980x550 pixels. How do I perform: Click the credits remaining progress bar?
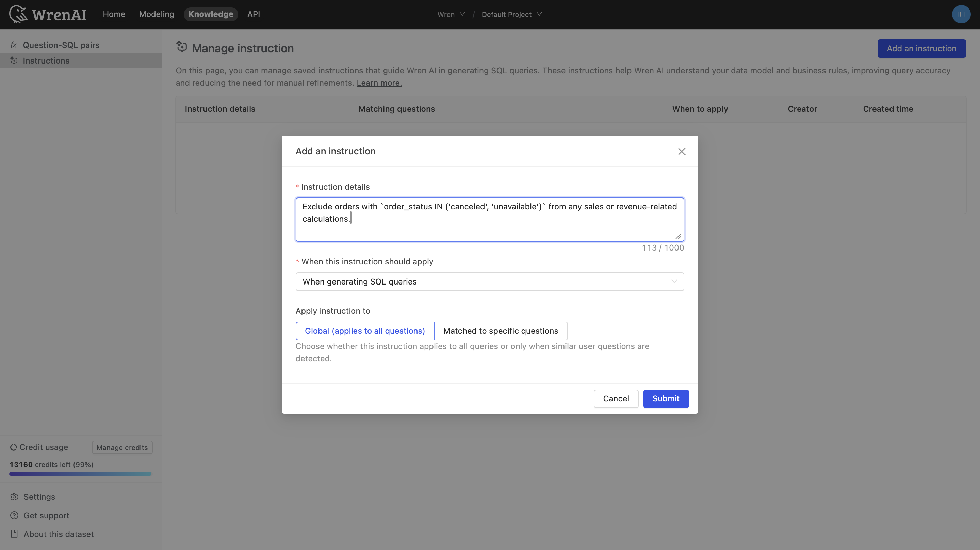tap(80, 474)
